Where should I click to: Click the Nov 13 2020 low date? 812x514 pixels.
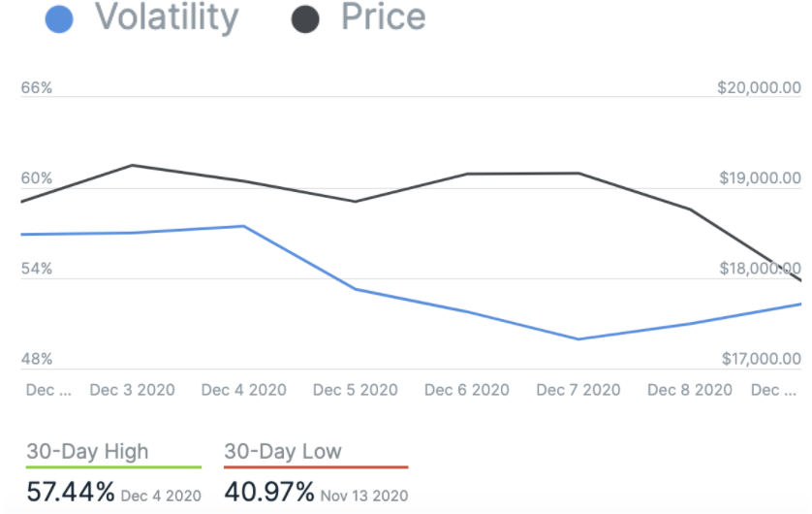pyautogui.click(x=364, y=496)
